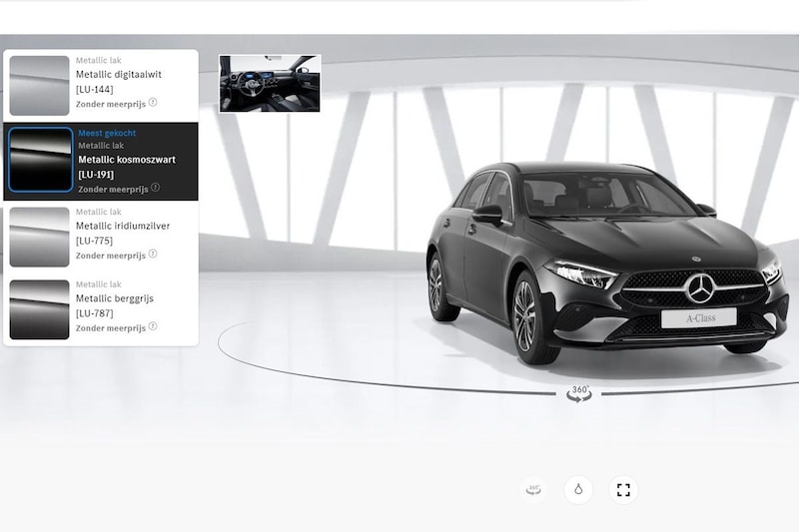
Task: Open the paint color droplet button
Action: pos(578,489)
